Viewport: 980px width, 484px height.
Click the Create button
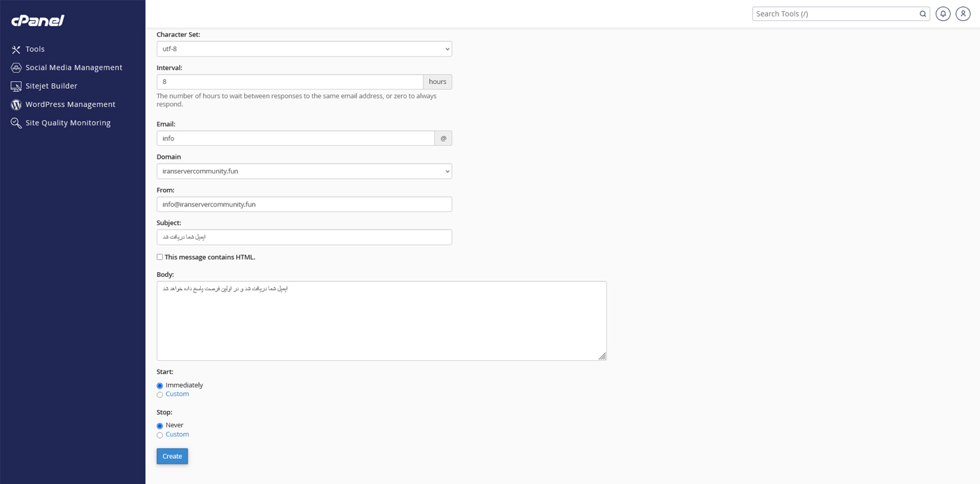coord(171,456)
